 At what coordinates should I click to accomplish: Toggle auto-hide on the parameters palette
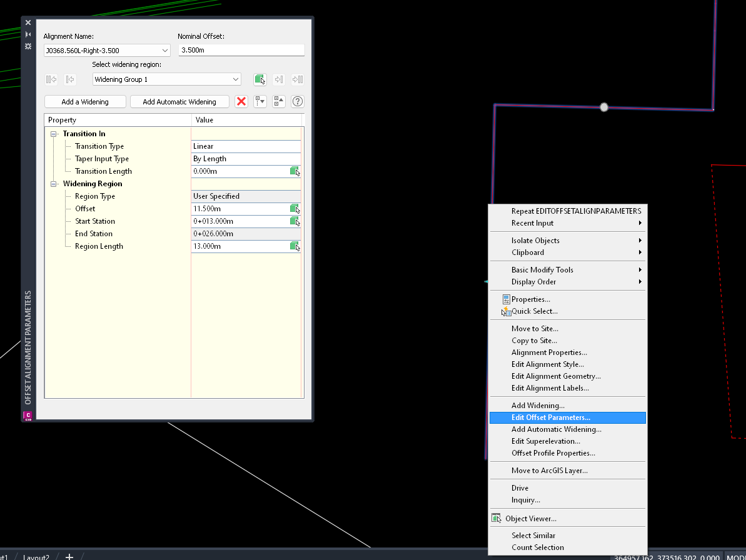click(28, 33)
